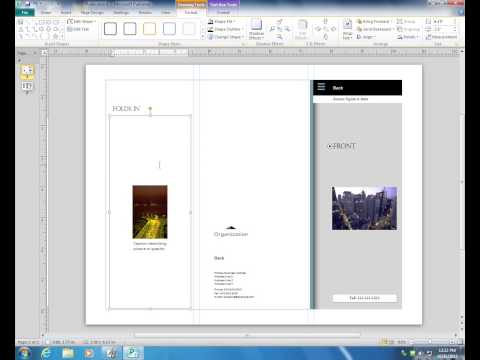Open the Wrap Text dropdown
This screenshot has height=360, width=480.
[x=347, y=29]
